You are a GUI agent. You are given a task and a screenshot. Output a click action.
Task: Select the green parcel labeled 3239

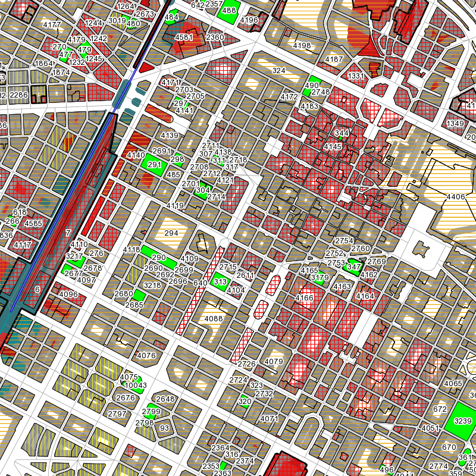[x=463, y=421]
